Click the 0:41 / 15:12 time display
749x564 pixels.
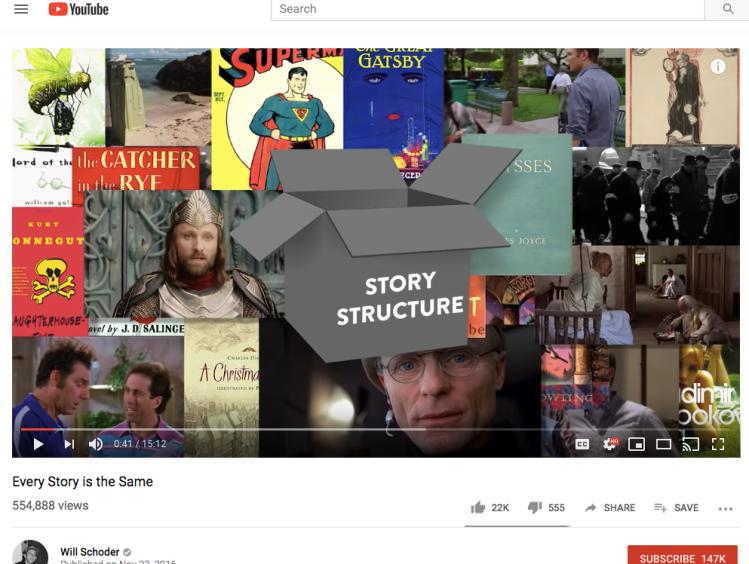[140, 444]
